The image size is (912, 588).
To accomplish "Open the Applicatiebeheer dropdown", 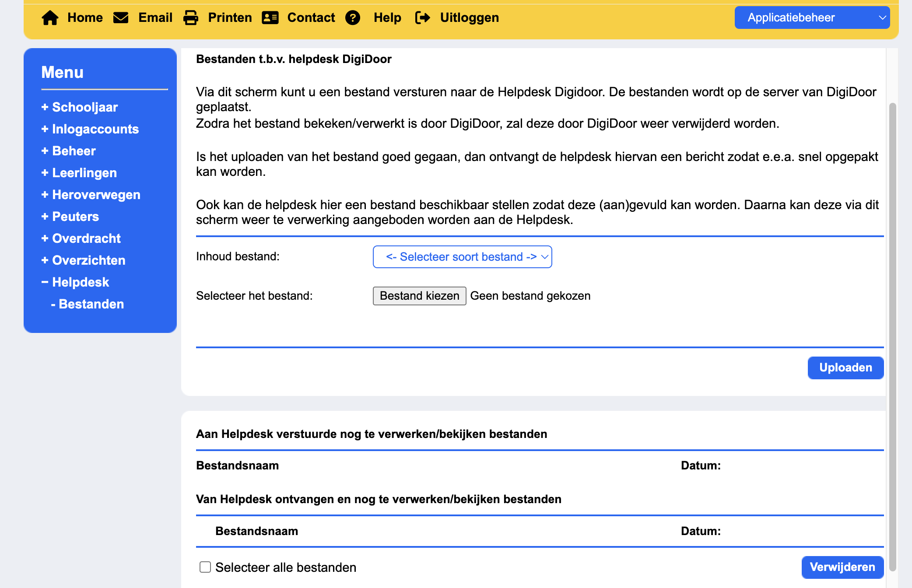I will click(812, 17).
